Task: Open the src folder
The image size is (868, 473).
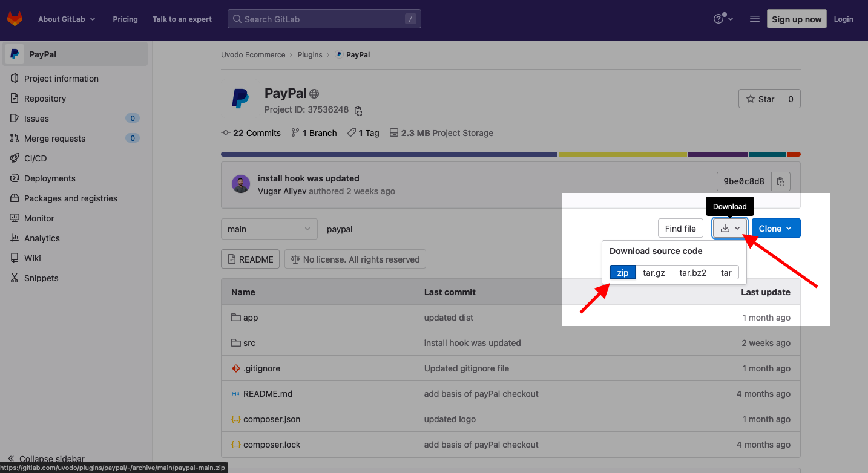Action: [x=249, y=343]
